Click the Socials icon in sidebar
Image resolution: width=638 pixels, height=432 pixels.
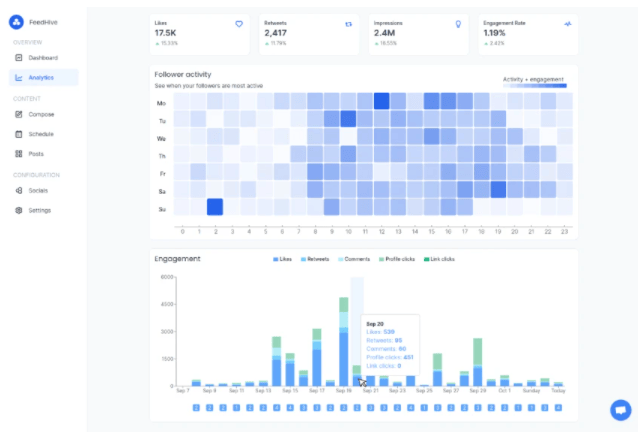point(18,190)
